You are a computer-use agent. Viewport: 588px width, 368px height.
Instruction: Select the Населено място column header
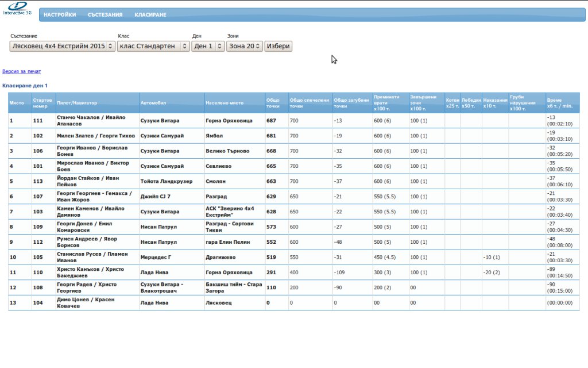[225, 103]
